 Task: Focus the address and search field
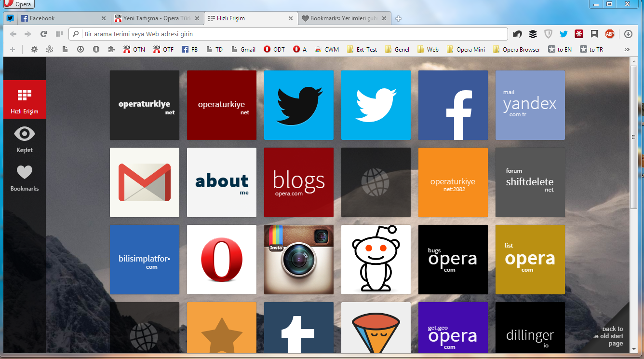(x=288, y=34)
